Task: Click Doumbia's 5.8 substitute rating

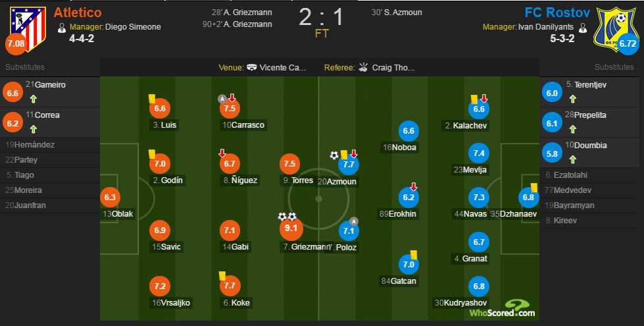Action: [x=553, y=154]
